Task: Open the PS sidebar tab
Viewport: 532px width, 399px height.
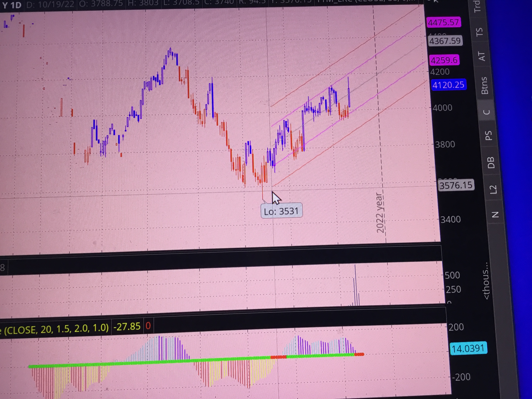Action: click(x=488, y=135)
